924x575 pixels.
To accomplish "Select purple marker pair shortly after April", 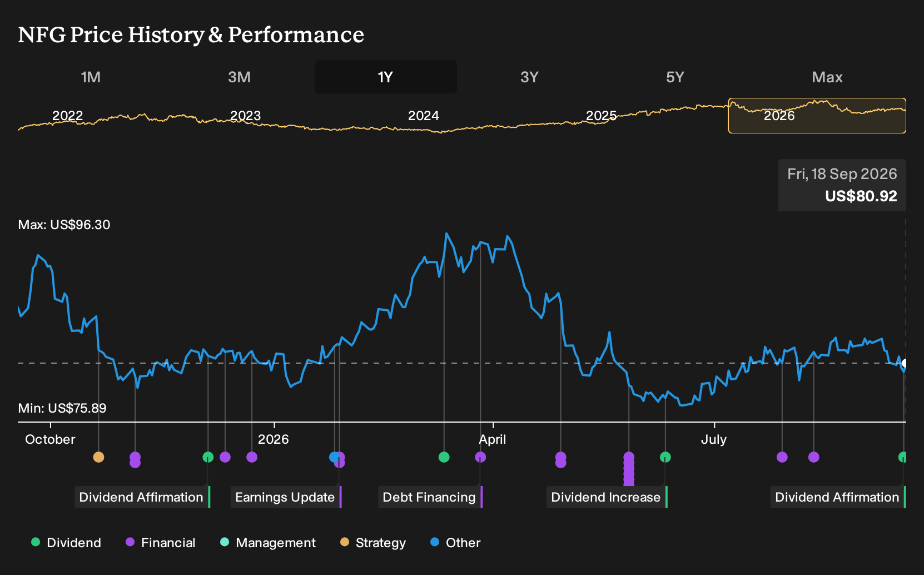I will (561, 460).
